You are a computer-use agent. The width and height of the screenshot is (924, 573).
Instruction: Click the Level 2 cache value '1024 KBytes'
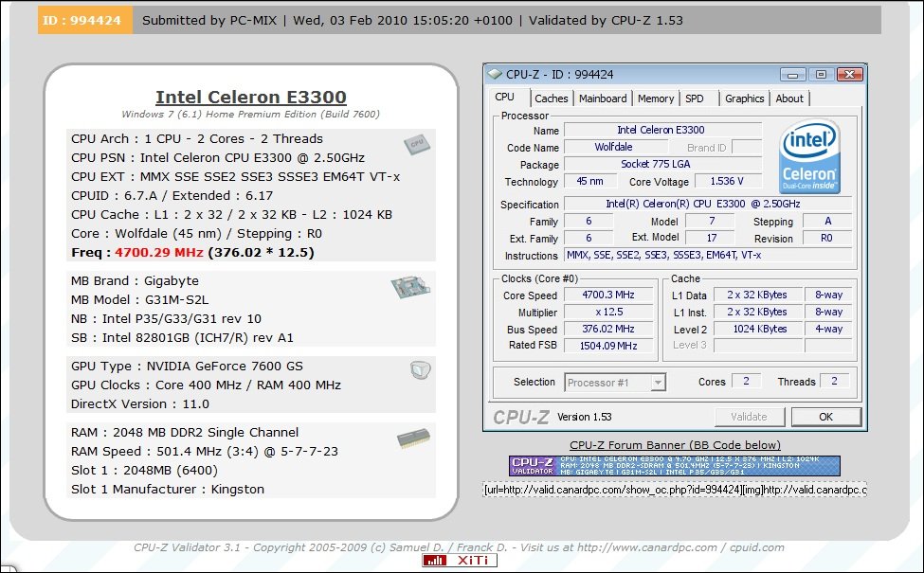(x=759, y=329)
